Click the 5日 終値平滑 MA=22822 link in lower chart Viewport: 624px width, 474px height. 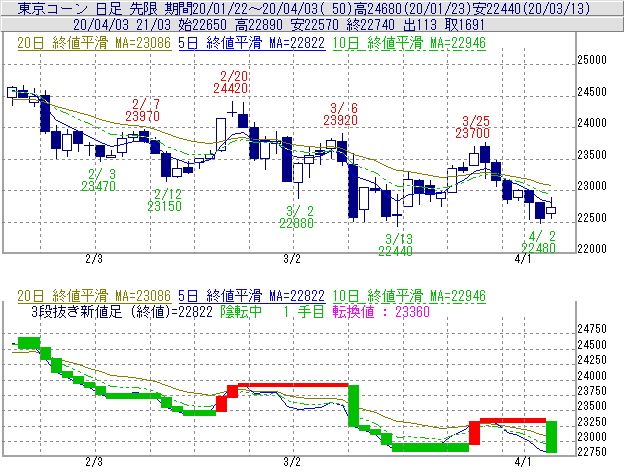[x=252, y=296]
